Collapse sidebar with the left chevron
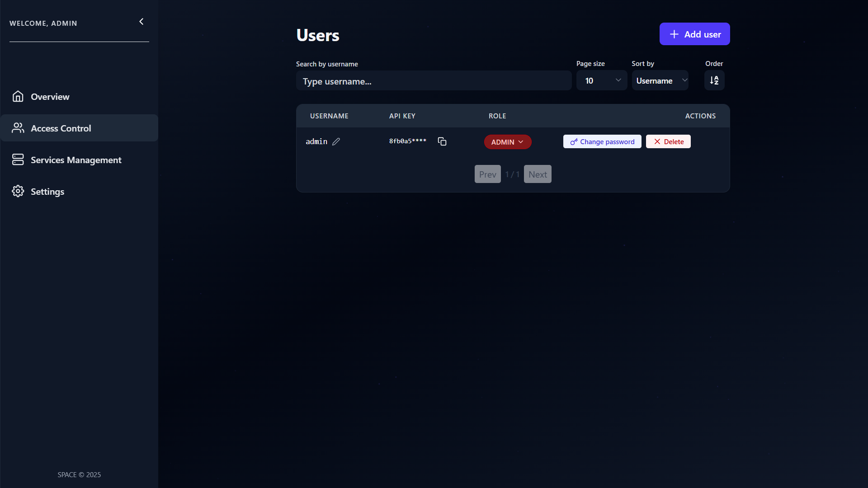 142,22
